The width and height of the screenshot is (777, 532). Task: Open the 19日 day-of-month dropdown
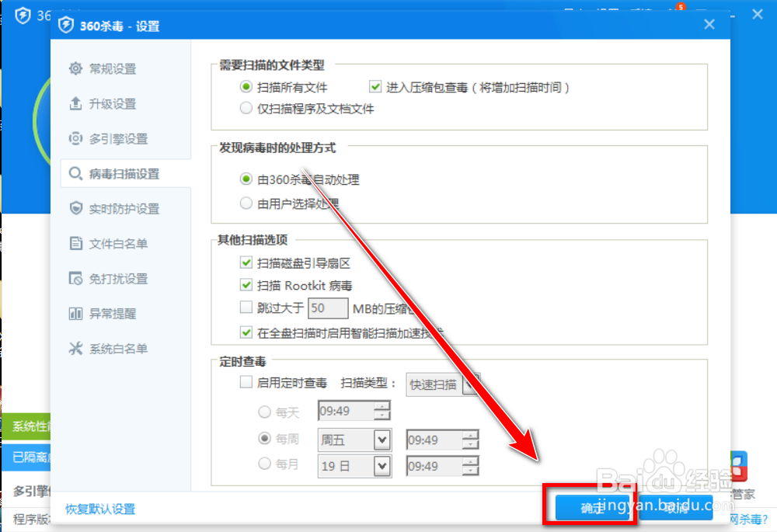click(354, 466)
